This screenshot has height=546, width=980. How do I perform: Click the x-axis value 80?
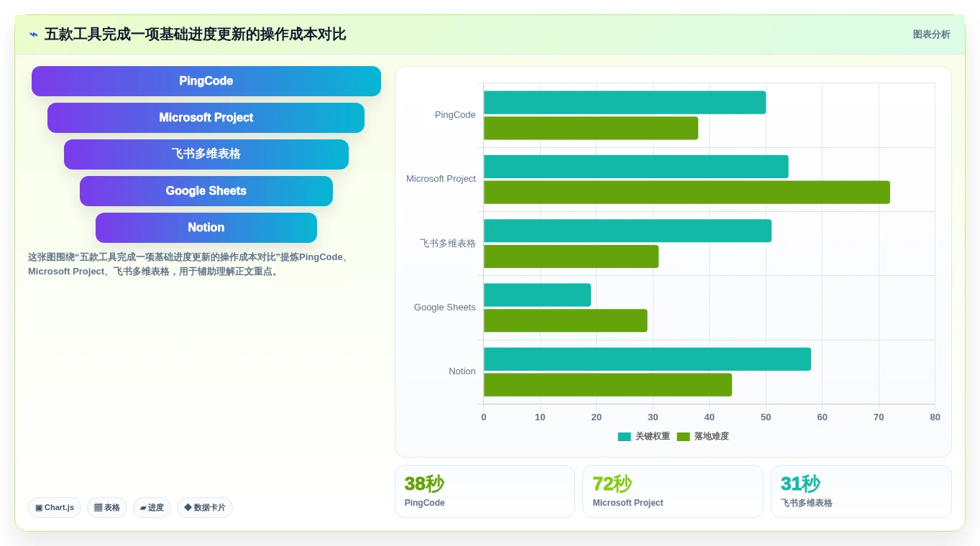pyautogui.click(x=935, y=417)
